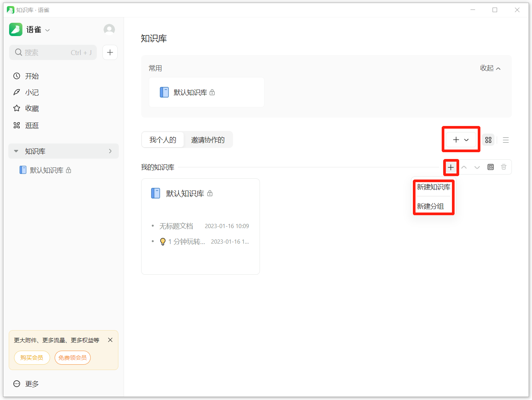
Task: Minimize the 语雀 window
Action: point(473,10)
